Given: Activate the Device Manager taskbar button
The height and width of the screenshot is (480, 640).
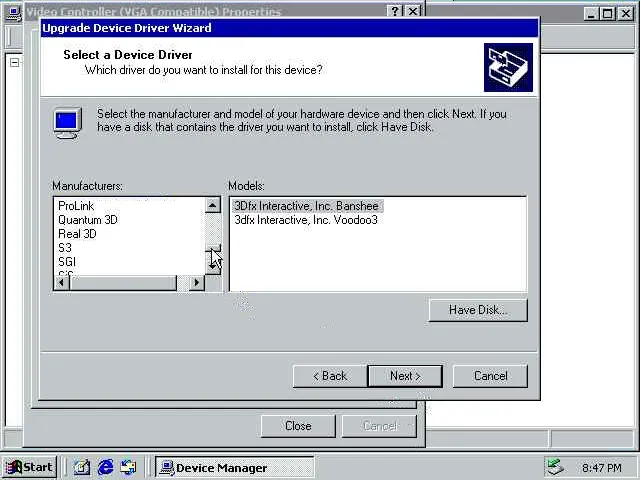Looking at the screenshot, I should 235,467.
